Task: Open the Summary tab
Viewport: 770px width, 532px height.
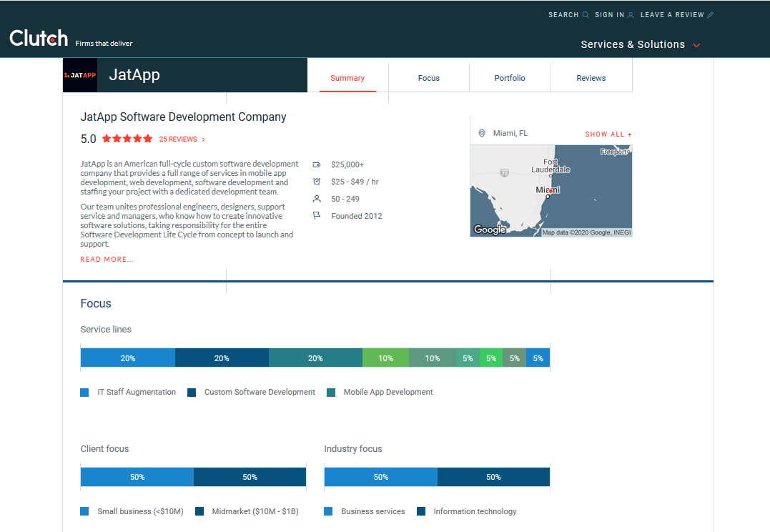Action: pos(347,78)
